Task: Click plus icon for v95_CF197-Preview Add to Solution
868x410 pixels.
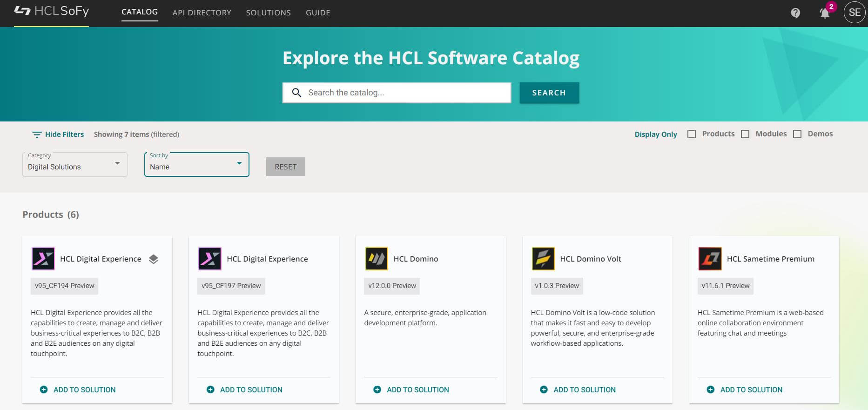Action: pyautogui.click(x=210, y=390)
